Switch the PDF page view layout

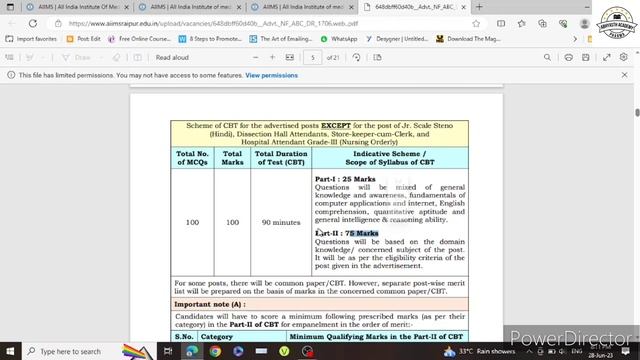378,58
